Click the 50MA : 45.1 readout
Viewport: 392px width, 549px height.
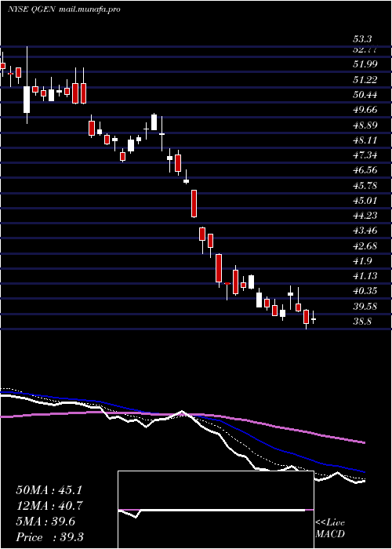[x=49, y=490]
